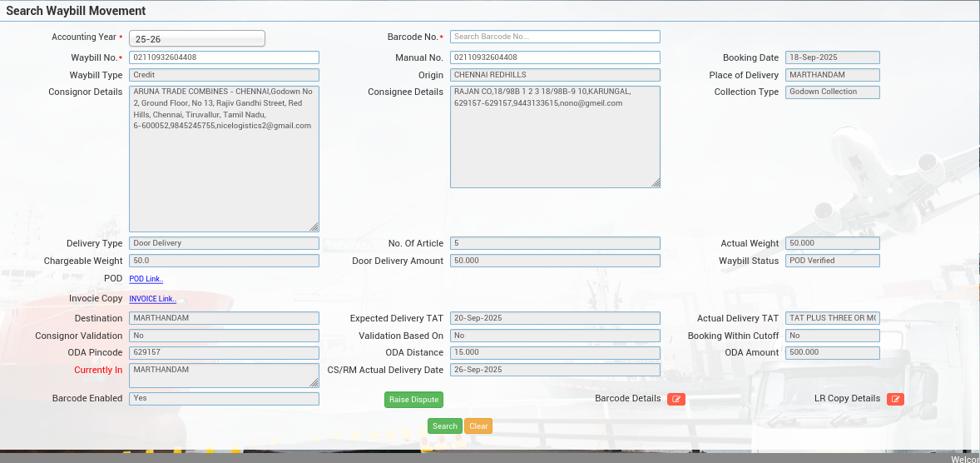Open the Barcode Details edit icon
Viewport: 980px width, 463px height.
click(676, 399)
